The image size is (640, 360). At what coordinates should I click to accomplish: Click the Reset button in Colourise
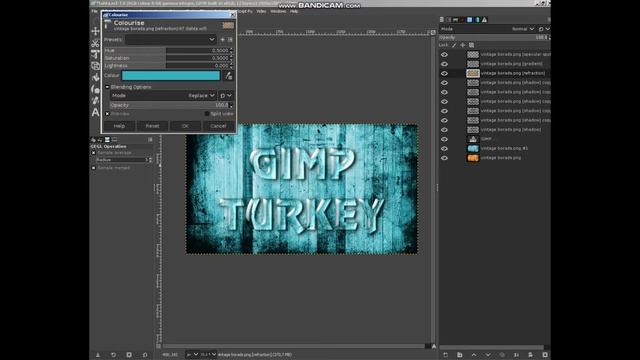152,126
